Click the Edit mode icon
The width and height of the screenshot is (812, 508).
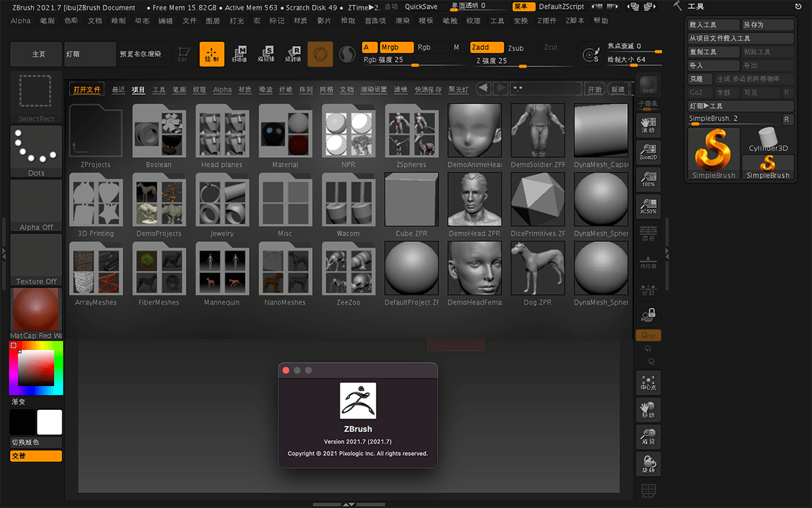coord(183,54)
